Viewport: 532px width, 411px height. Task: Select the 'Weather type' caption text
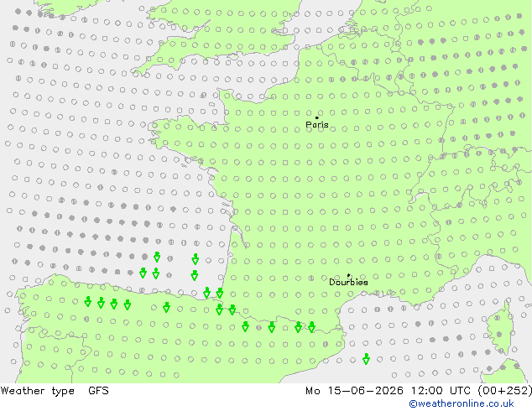coord(37,391)
